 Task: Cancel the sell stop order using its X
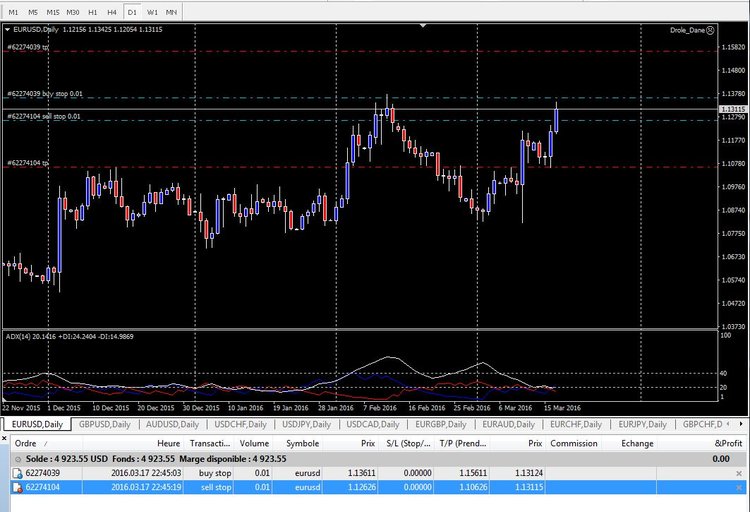coord(741,487)
